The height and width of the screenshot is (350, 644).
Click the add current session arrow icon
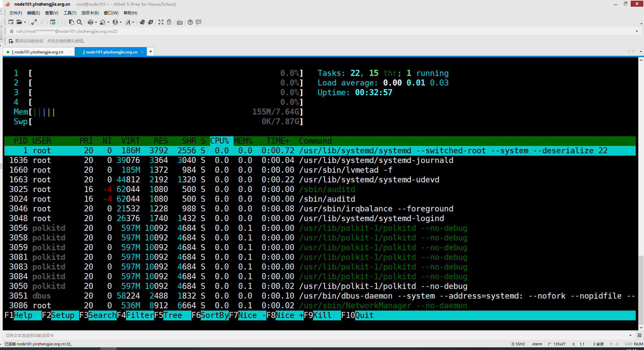click(11, 41)
